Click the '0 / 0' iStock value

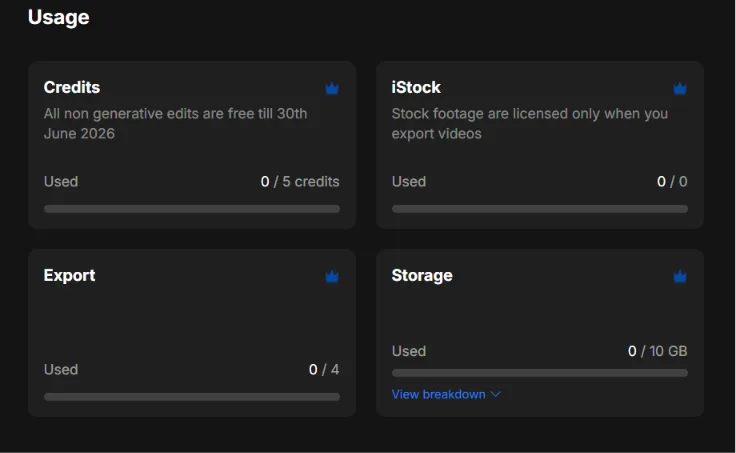(672, 182)
